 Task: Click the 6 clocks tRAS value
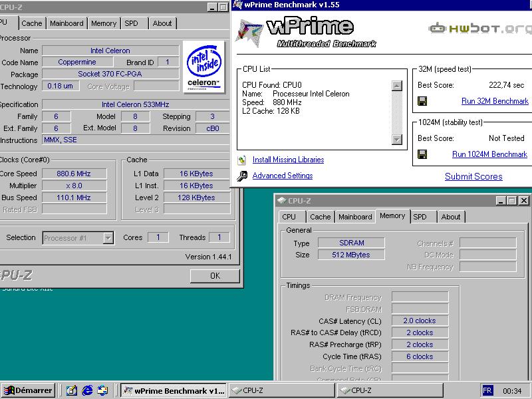click(420, 356)
